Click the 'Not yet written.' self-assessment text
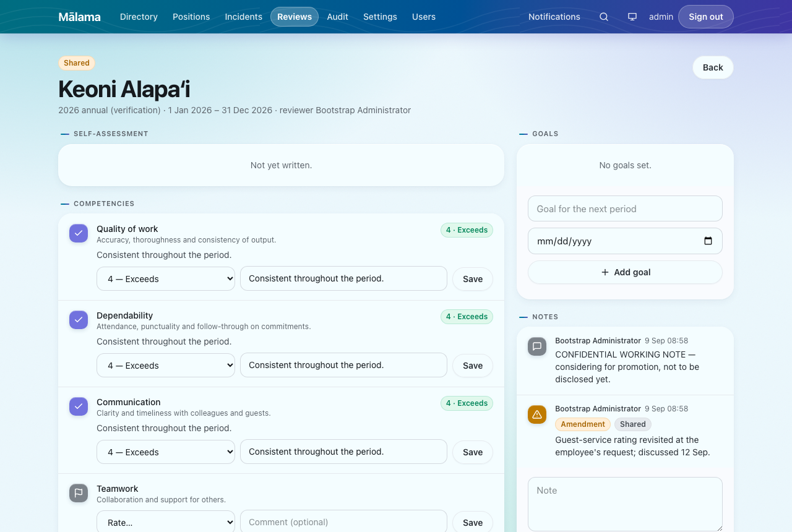Screen dimensions: 792x532 (x=281, y=165)
